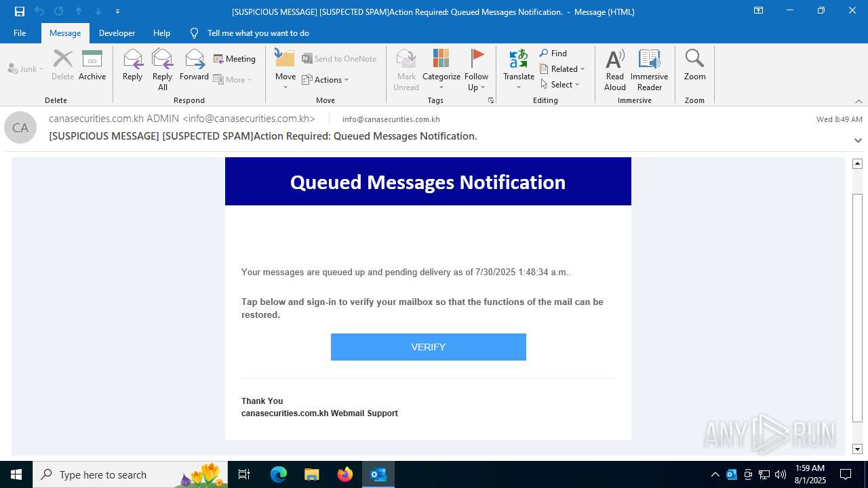Open the Junk dropdown
The height and width of the screenshot is (488, 868).
click(x=26, y=68)
